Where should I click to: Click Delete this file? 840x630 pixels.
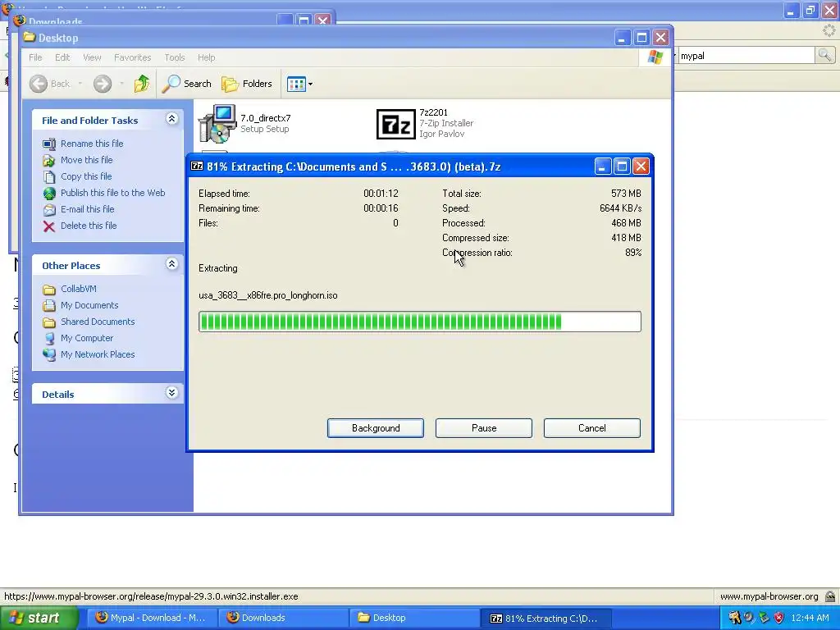pos(89,226)
